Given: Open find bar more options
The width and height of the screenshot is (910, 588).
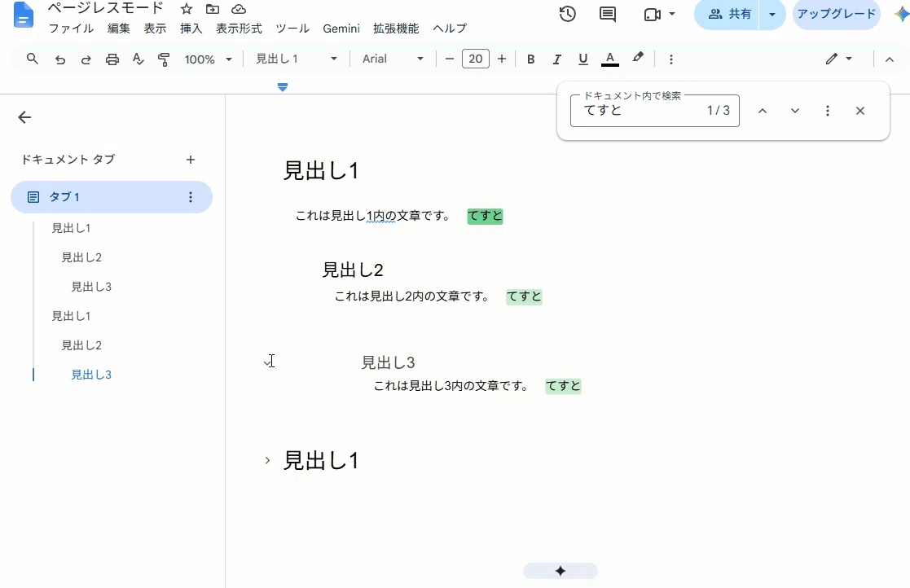Looking at the screenshot, I should pyautogui.click(x=828, y=111).
